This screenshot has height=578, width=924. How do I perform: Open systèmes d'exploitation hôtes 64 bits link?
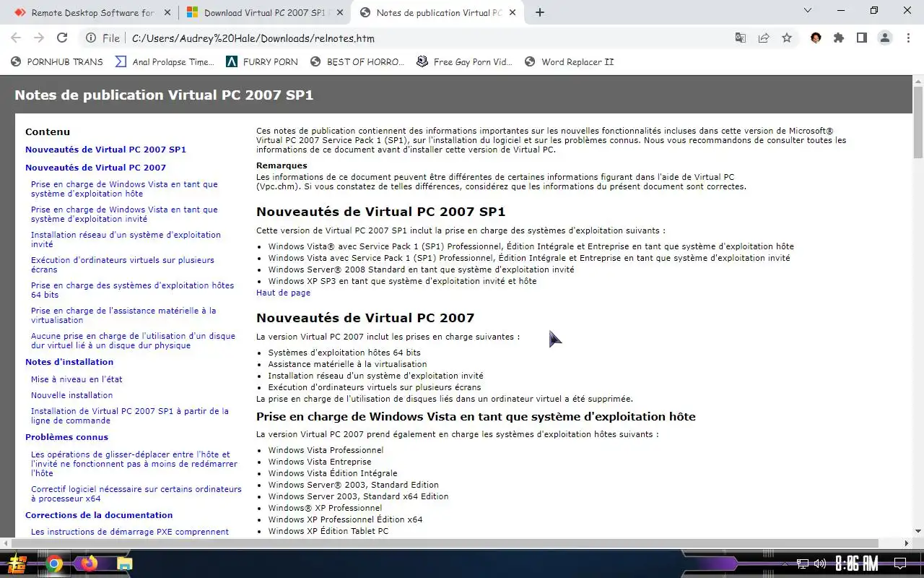click(x=132, y=290)
